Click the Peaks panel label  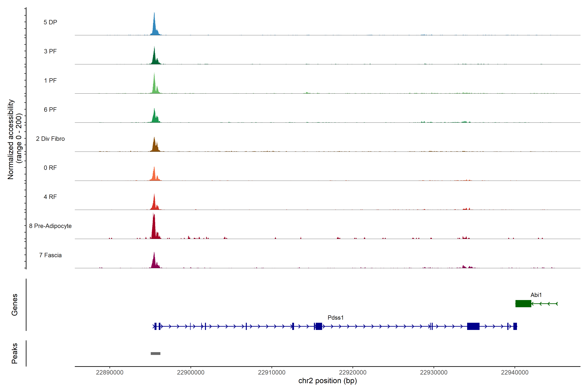[x=15, y=353]
